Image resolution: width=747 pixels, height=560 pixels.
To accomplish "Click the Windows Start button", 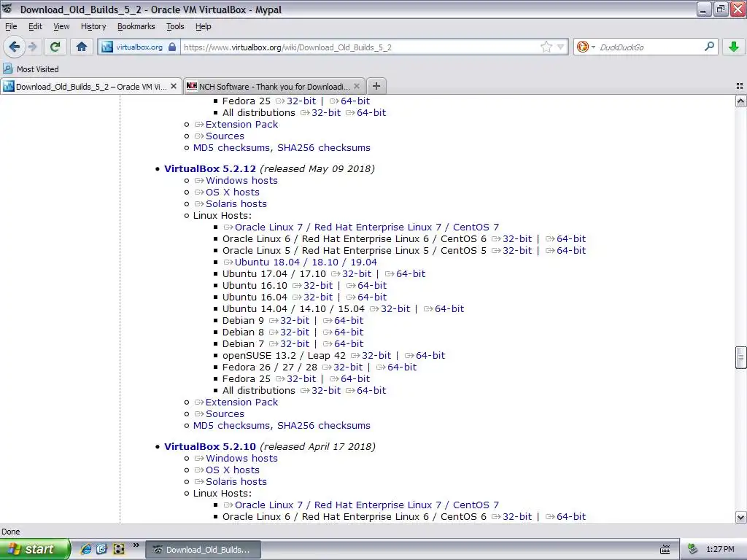I will point(34,549).
